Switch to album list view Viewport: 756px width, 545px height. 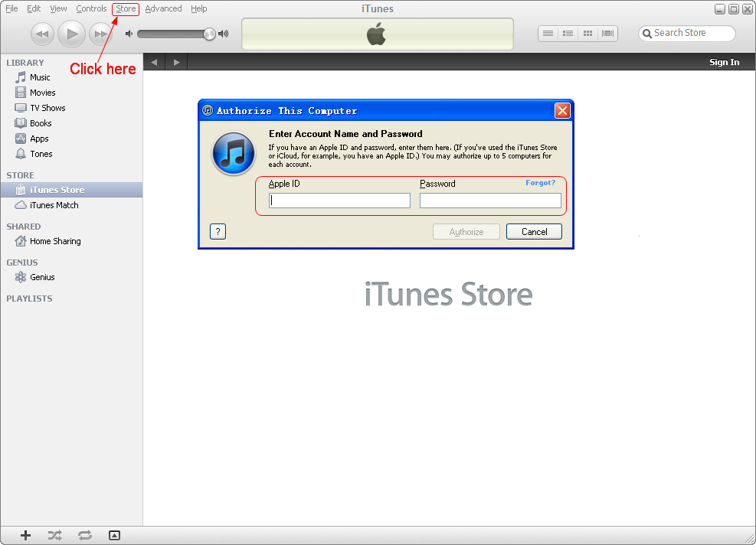pos(568,33)
